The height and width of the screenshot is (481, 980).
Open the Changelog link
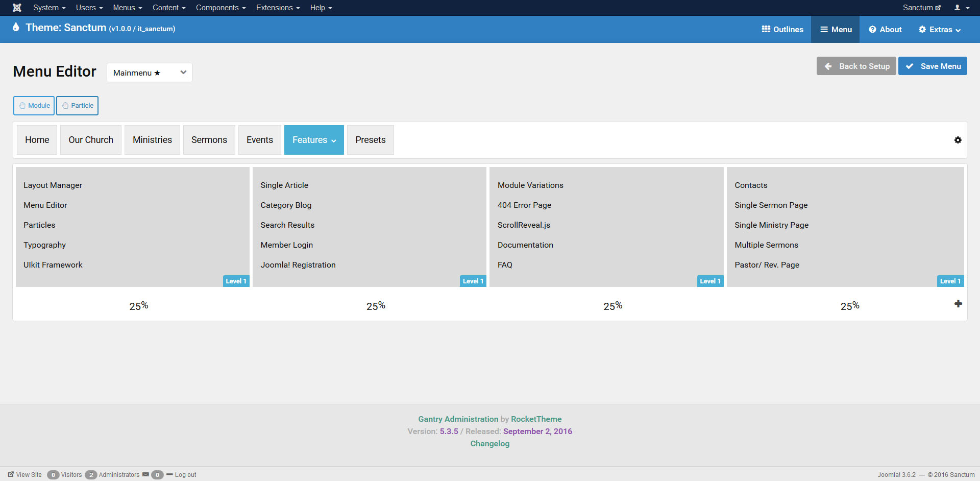point(489,443)
